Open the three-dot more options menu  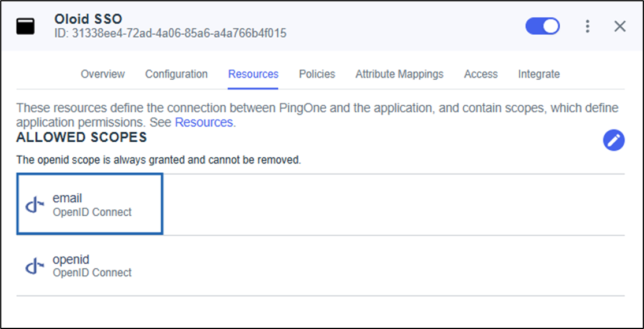(x=588, y=27)
